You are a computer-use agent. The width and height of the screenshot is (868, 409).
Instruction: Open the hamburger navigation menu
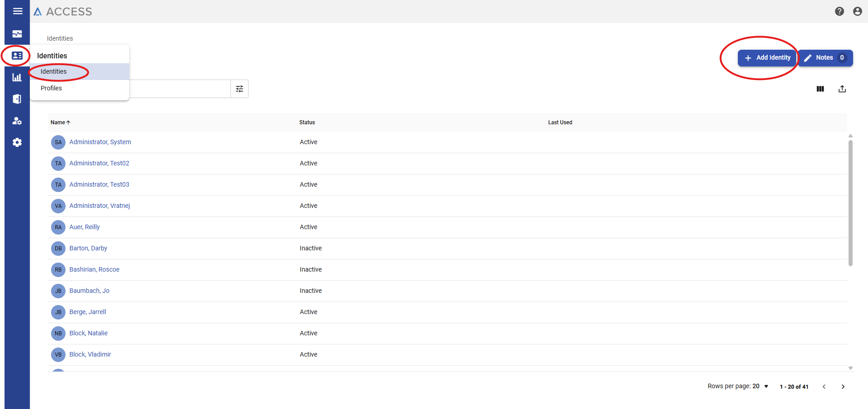tap(18, 11)
